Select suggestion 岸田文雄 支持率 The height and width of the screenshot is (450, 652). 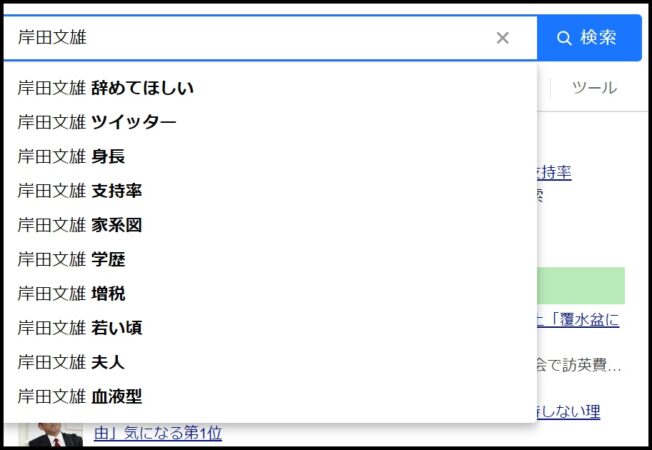[270, 191]
